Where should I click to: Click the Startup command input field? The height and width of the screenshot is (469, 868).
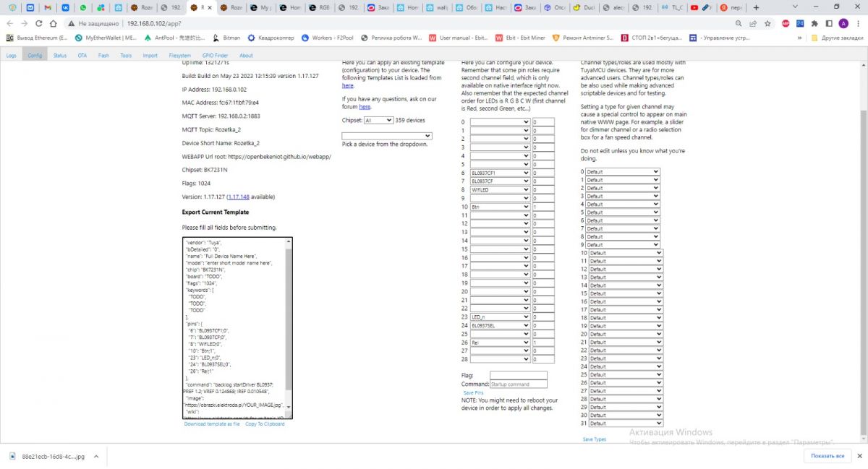519,384
